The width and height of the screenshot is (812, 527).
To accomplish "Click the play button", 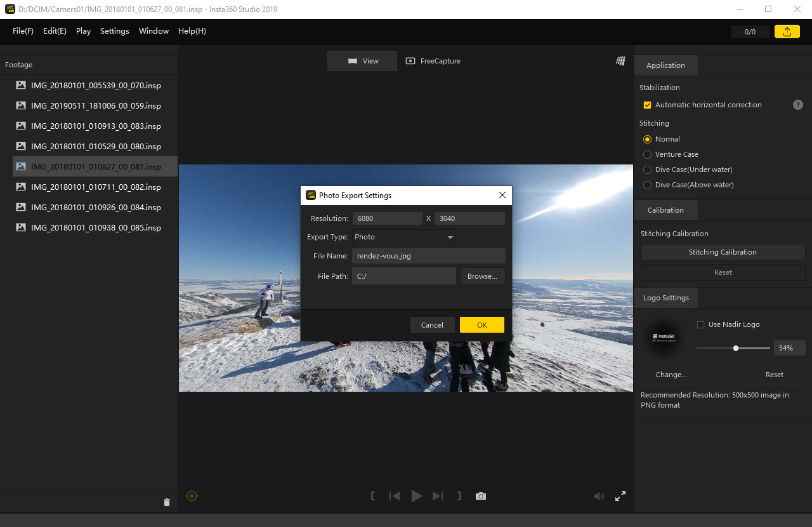I will click(x=416, y=496).
